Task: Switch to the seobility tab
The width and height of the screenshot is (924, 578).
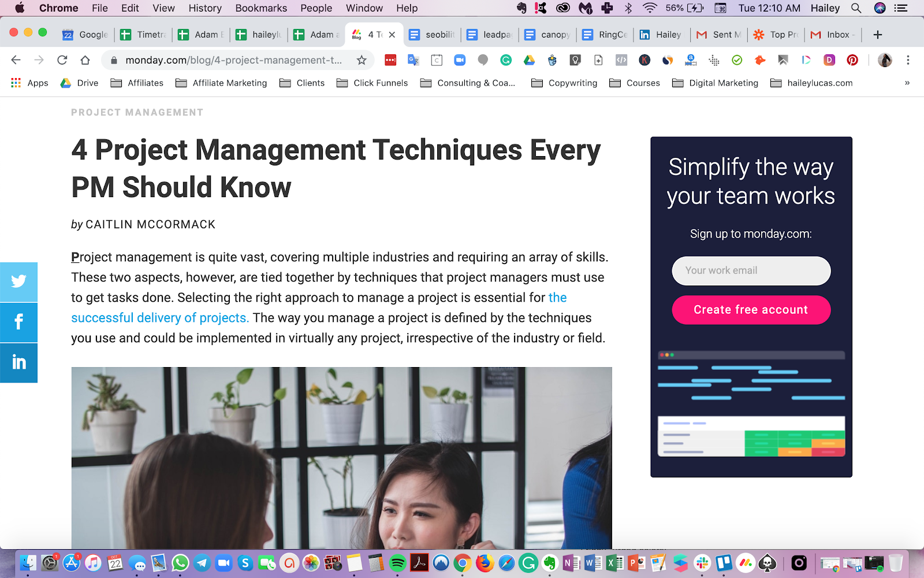Action: coord(432,35)
